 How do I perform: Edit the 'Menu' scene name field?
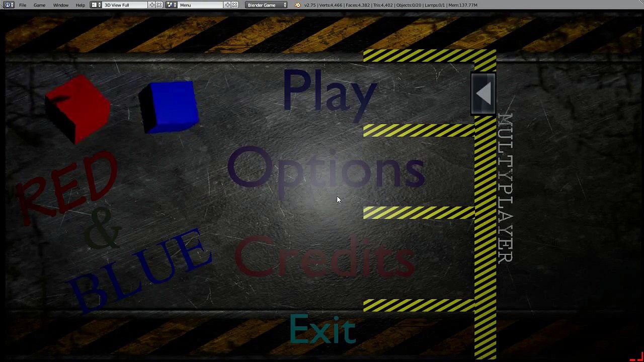[201, 5]
